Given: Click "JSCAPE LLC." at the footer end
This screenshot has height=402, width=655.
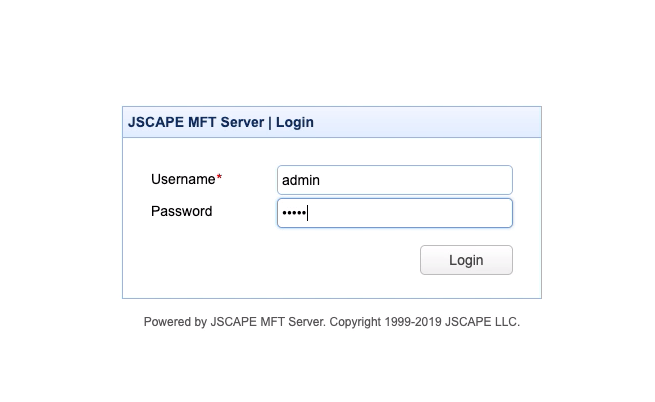Looking at the screenshot, I should pyautogui.click(x=484, y=323).
